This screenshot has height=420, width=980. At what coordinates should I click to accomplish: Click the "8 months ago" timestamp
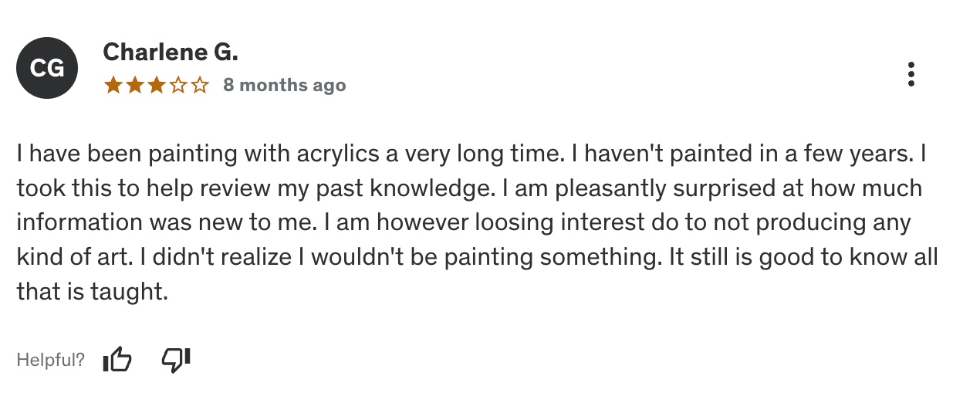[285, 85]
